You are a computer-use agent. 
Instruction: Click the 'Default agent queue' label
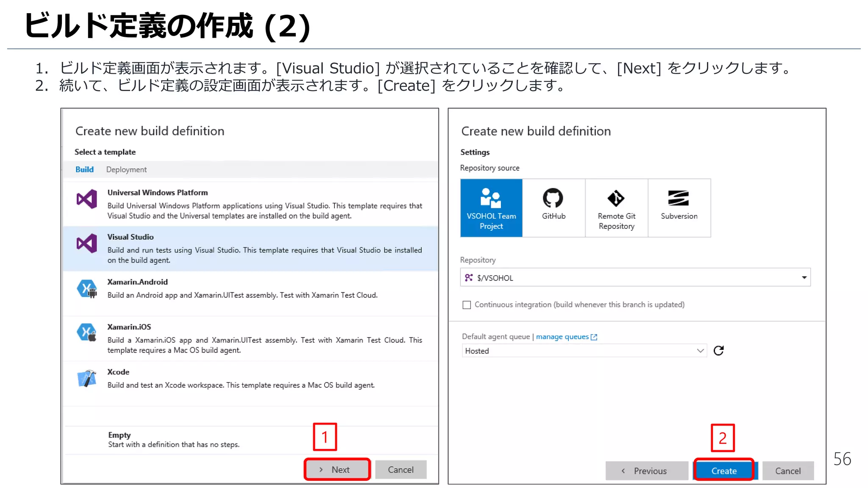[x=496, y=336]
